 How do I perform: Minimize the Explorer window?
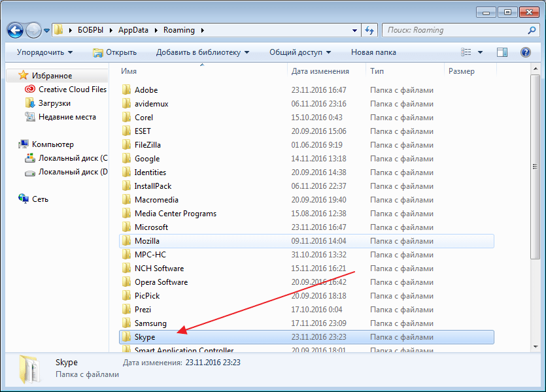tap(486, 12)
